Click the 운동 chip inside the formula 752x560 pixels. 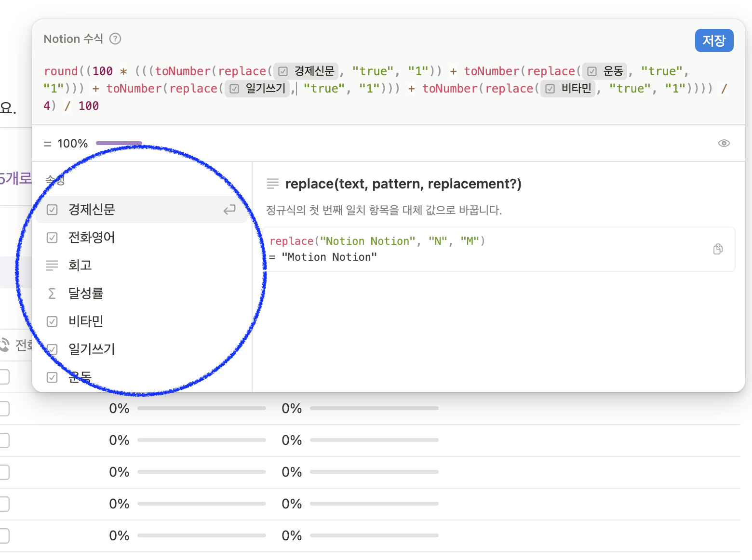coord(605,71)
